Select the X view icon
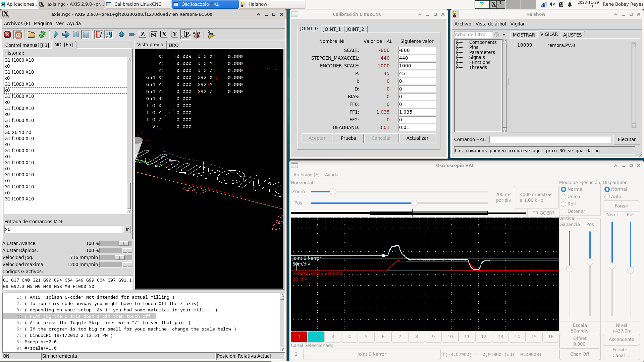This screenshot has height=362, width=644. click(x=164, y=35)
